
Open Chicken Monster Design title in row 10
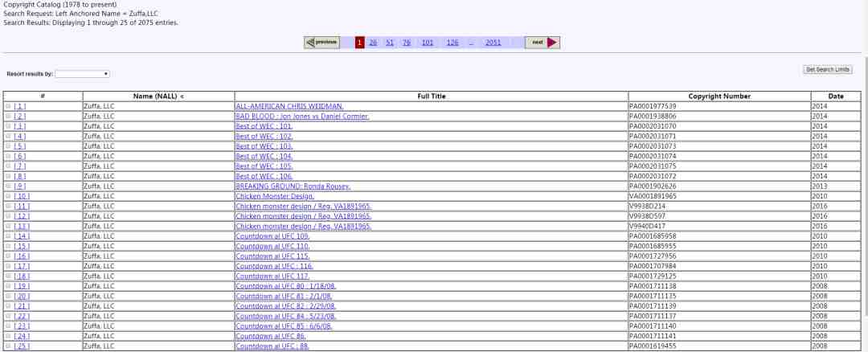click(275, 196)
